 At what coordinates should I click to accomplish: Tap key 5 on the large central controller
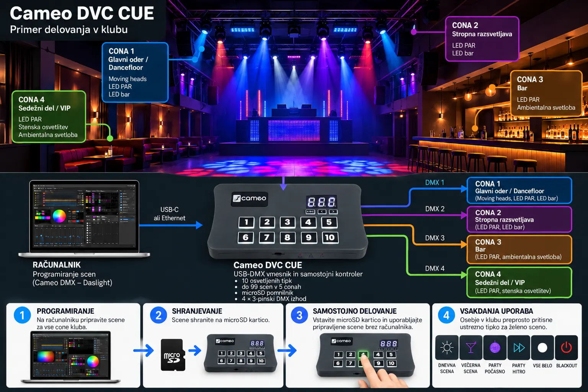click(x=329, y=222)
